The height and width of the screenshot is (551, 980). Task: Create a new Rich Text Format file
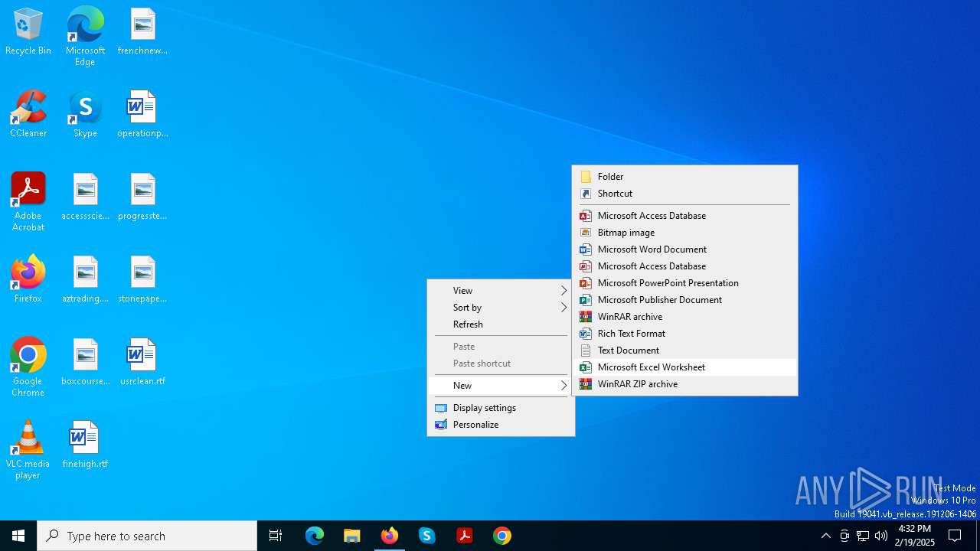coord(684,334)
